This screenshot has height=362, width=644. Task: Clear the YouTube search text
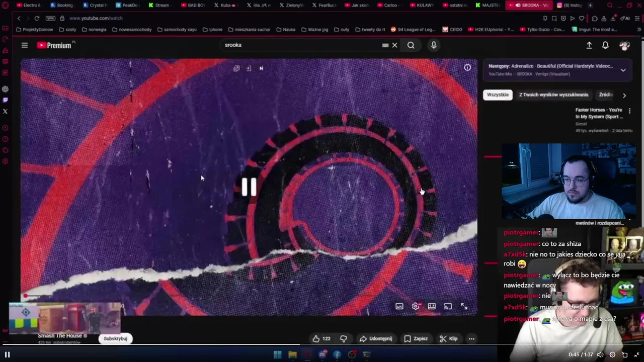click(394, 45)
